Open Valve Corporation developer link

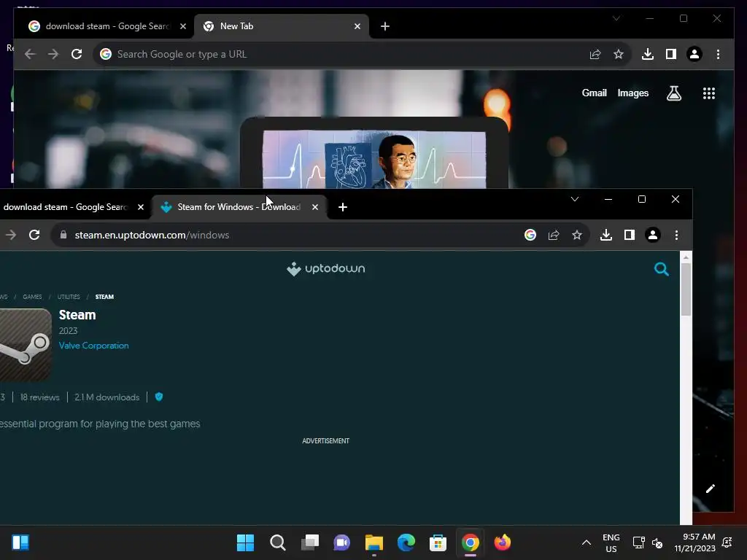(94, 346)
